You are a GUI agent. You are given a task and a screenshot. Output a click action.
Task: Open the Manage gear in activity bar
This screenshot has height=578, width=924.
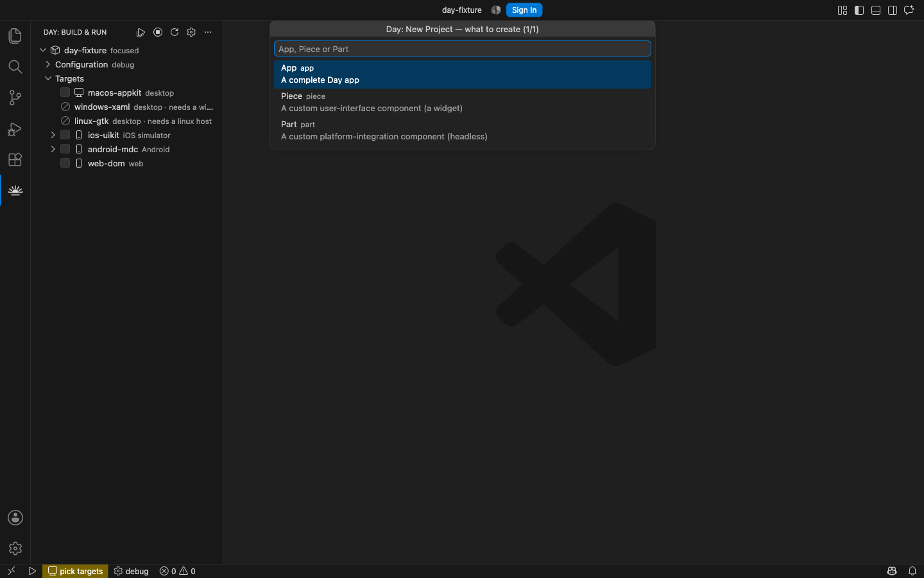pos(15,548)
